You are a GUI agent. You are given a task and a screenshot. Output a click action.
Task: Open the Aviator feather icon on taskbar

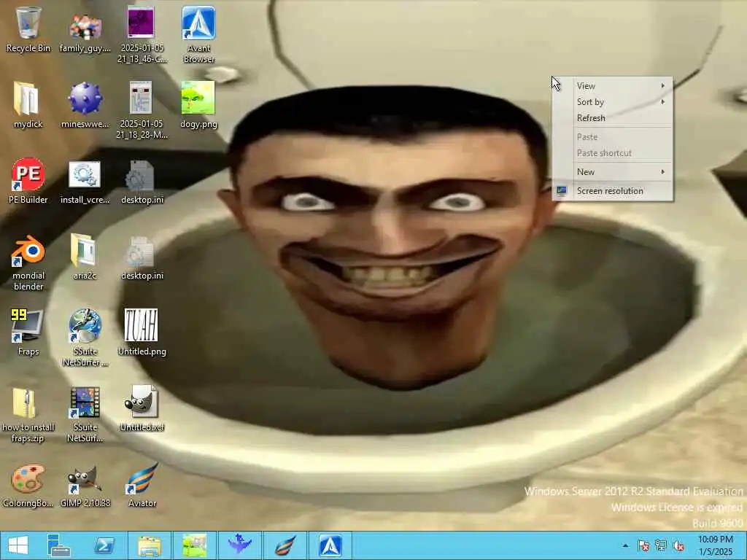285,545
